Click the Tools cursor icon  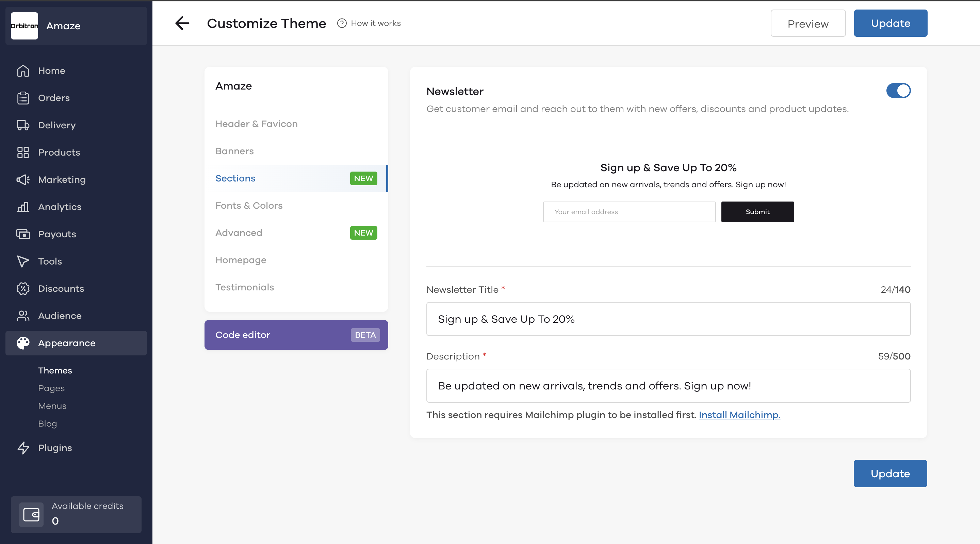(23, 261)
